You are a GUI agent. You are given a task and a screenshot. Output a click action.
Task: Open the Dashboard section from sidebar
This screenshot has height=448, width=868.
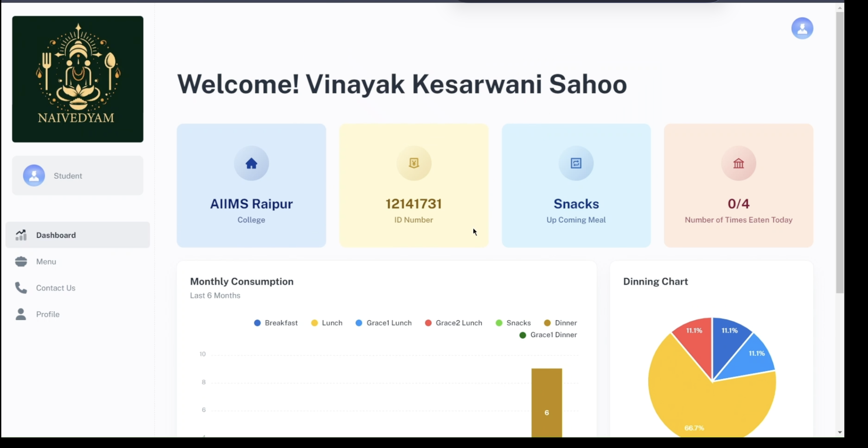click(56, 235)
